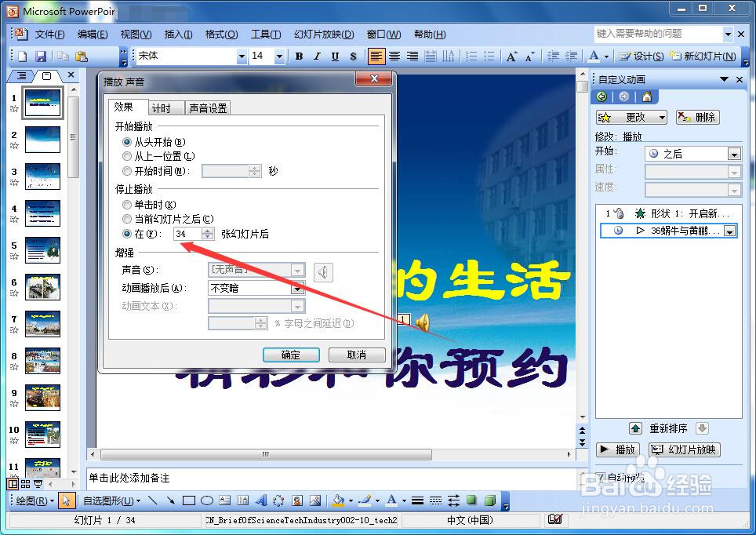
Task: Open Custom Animation pane title dropdown arrow
Action: (x=724, y=79)
